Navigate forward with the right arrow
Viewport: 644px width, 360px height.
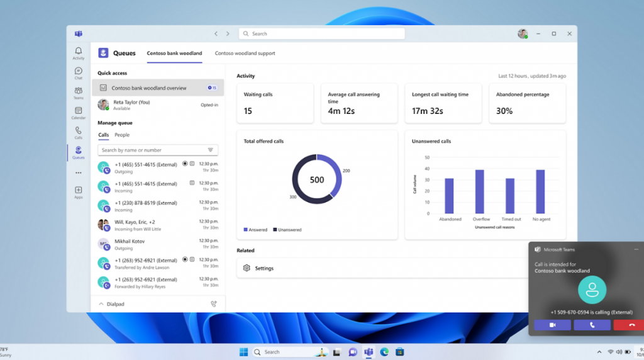tap(228, 34)
